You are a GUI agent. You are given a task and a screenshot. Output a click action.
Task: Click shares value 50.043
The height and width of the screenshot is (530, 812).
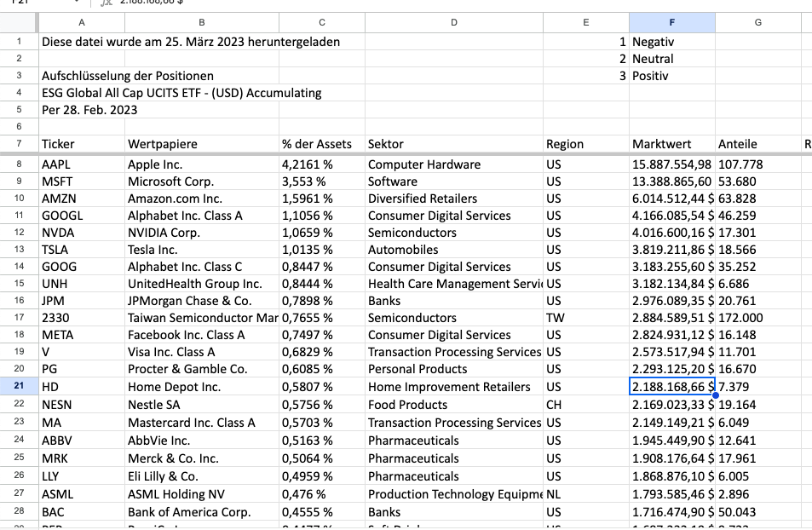point(758,512)
